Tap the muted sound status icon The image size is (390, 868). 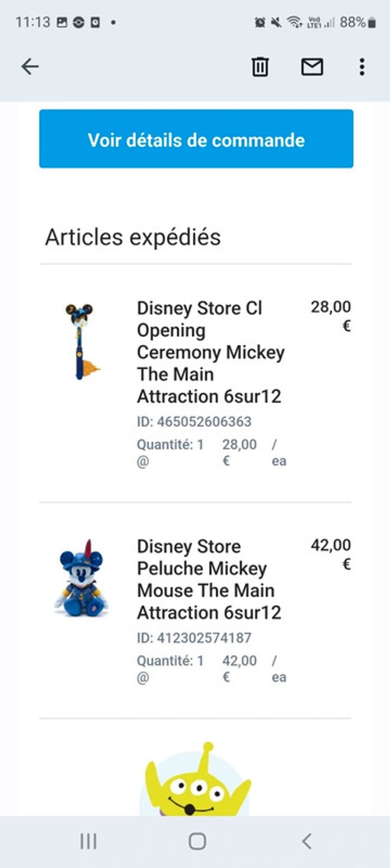[276, 22]
